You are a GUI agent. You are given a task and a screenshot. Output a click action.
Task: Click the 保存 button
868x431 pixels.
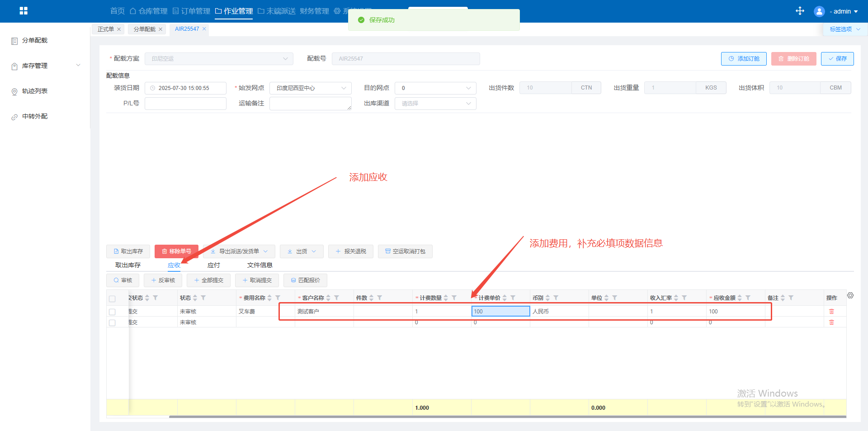837,59
